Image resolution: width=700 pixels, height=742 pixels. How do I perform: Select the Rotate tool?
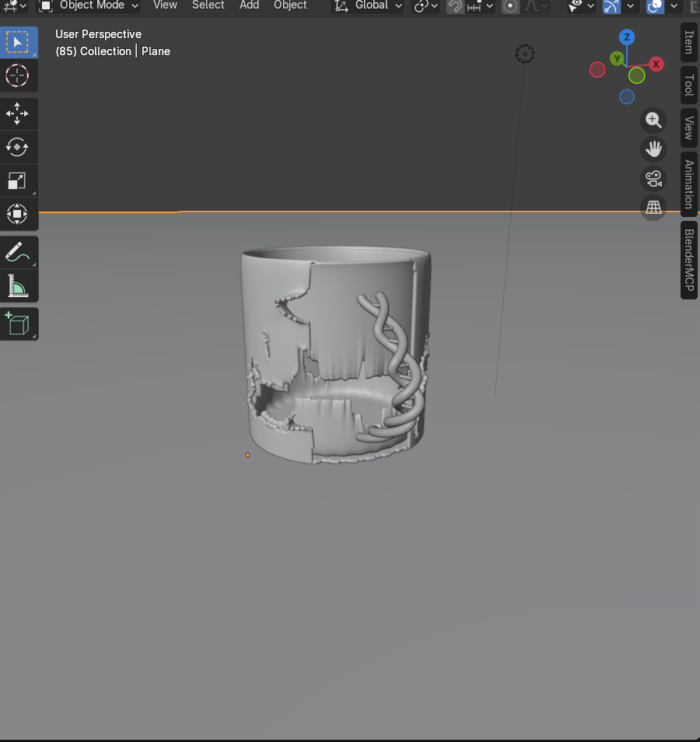pos(17,147)
